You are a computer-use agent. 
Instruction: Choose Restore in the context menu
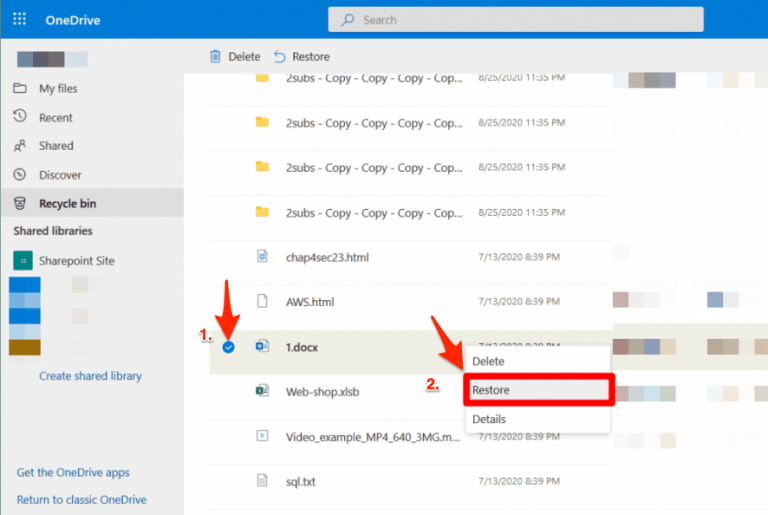(x=539, y=390)
